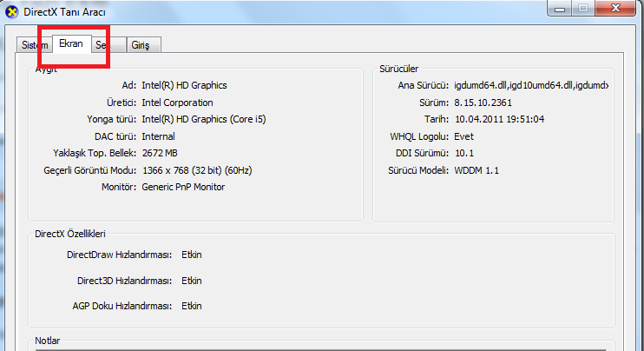Click the 'Sürücü Modeli:' label
Screen dimensions: 644x351
tap(418, 170)
